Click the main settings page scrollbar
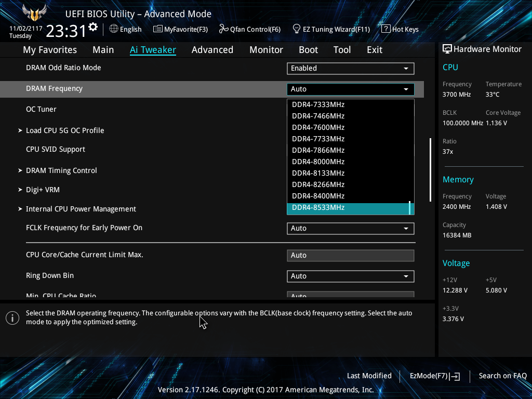The height and width of the screenshot is (399, 532). [x=431, y=170]
